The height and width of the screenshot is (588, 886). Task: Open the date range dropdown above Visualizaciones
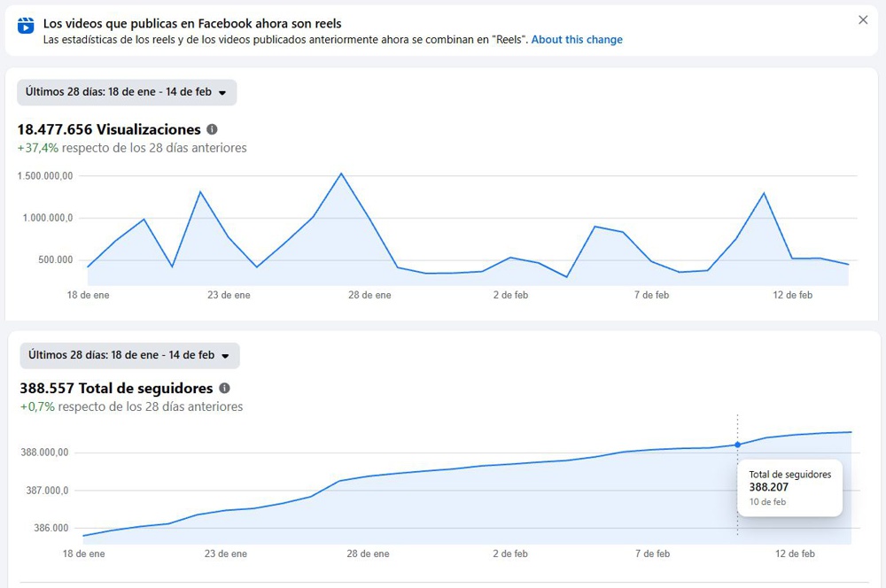pyautogui.click(x=127, y=92)
